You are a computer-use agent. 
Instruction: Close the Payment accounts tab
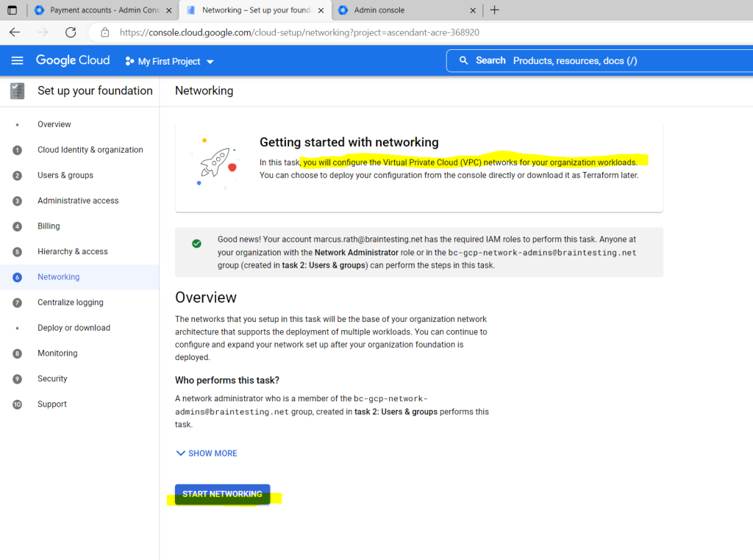[x=169, y=10]
